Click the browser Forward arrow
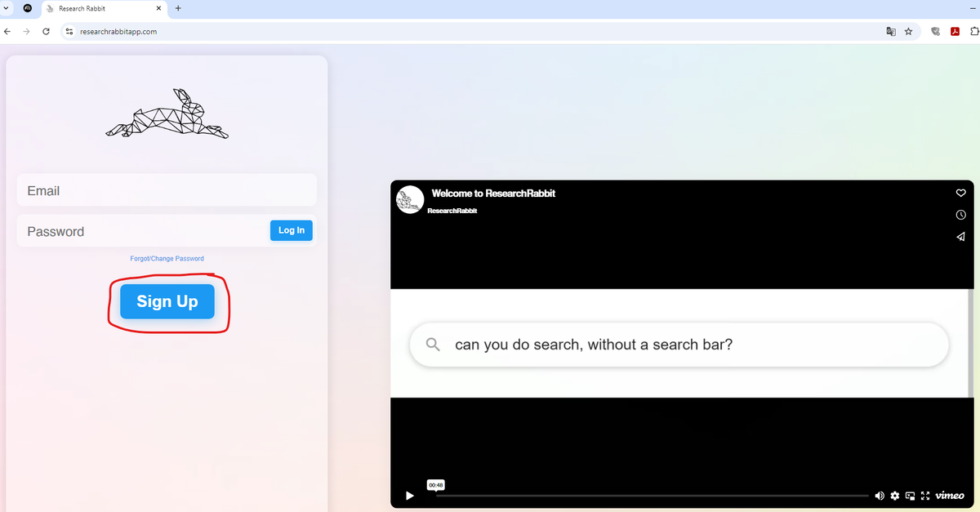 pyautogui.click(x=26, y=32)
